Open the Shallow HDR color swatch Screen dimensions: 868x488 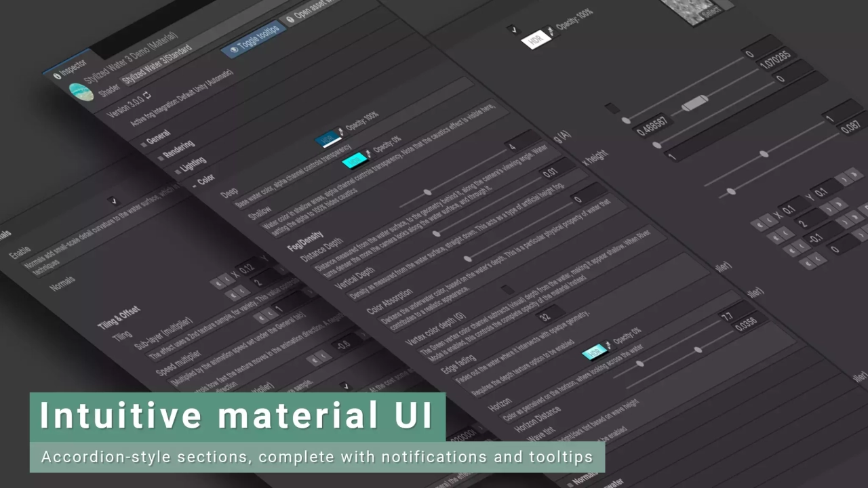pos(355,161)
